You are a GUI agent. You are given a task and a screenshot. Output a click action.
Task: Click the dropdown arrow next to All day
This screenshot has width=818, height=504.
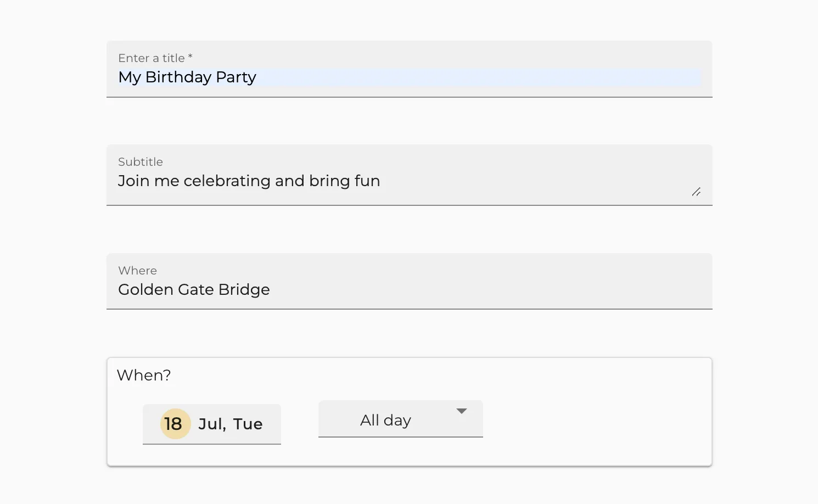point(462,410)
